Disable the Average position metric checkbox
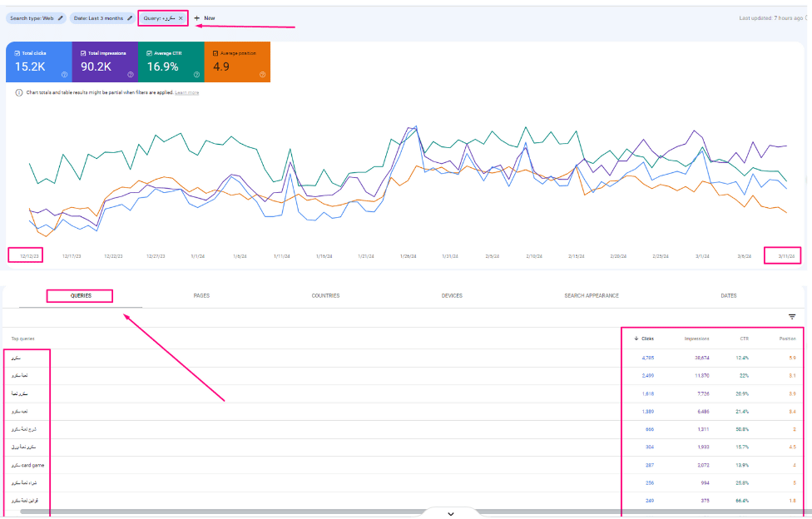Screen dimensions: 812x519 tap(215, 53)
